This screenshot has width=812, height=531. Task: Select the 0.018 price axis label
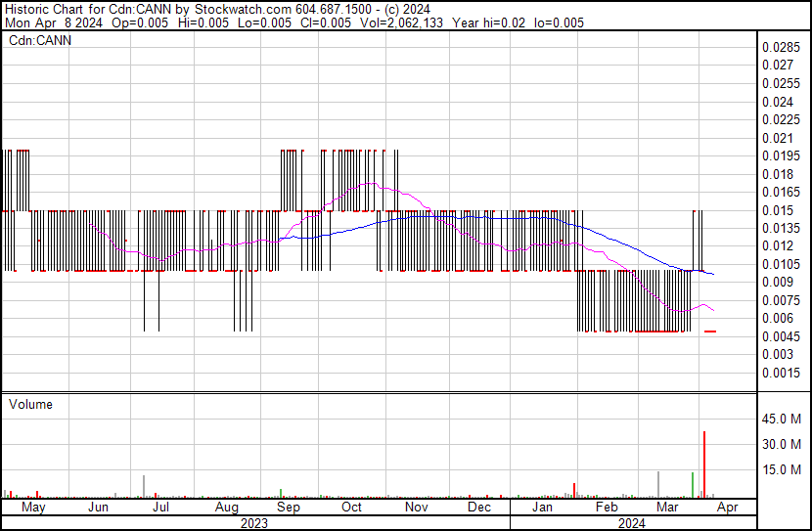point(778,174)
